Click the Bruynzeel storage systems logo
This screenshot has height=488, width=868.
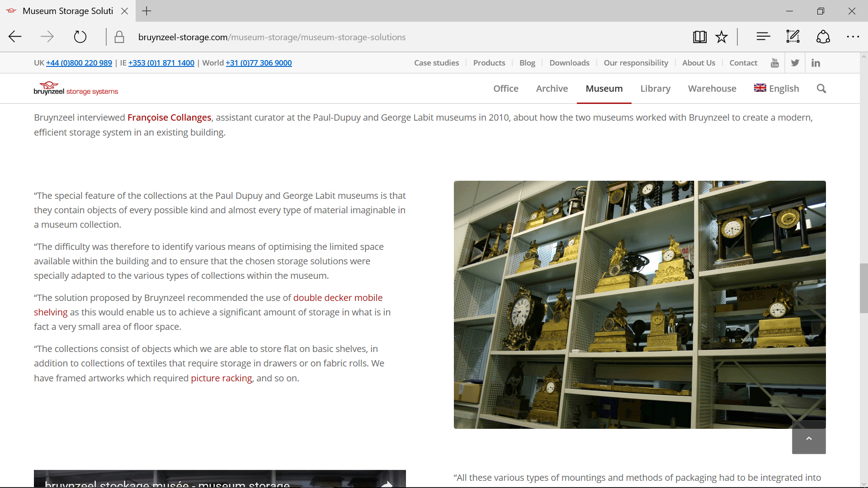pyautogui.click(x=75, y=89)
